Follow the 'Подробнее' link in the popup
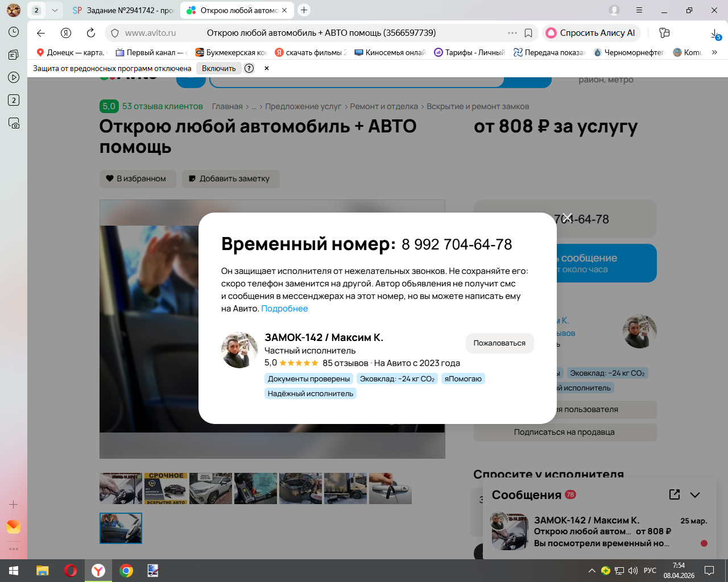728x582 pixels. (284, 309)
